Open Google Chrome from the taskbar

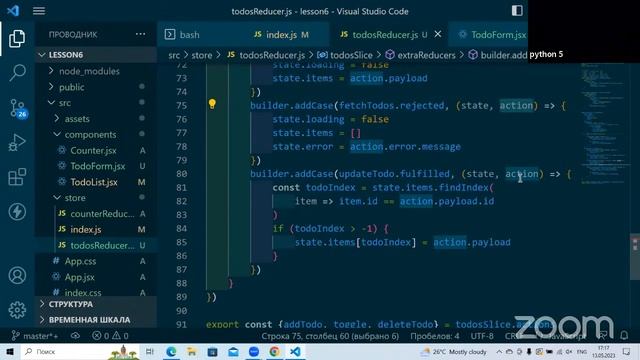click(275, 351)
